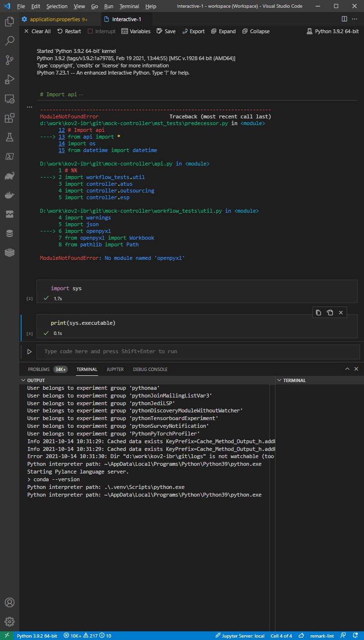This screenshot has width=364, height=640.
Task: Open the Edit menu
Action: (x=36, y=6)
